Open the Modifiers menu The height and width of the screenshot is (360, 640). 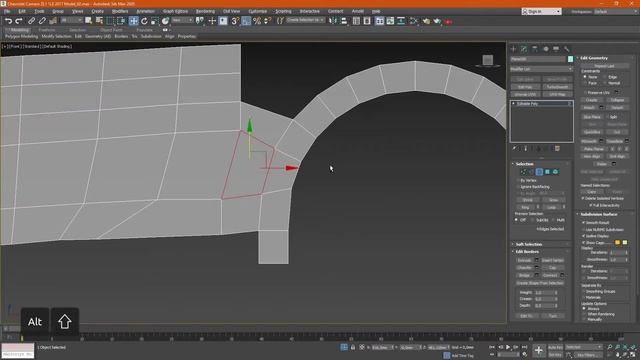(120, 11)
